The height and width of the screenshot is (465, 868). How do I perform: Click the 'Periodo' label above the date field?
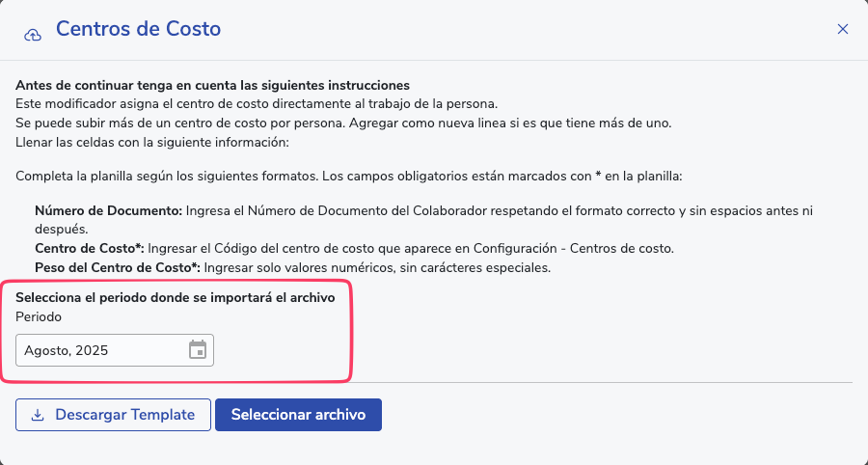(x=40, y=315)
